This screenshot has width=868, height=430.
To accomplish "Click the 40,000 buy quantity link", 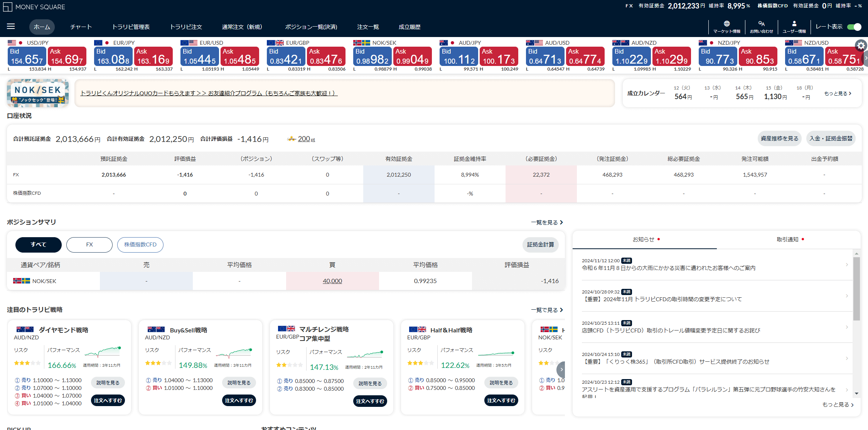I will tap(332, 281).
